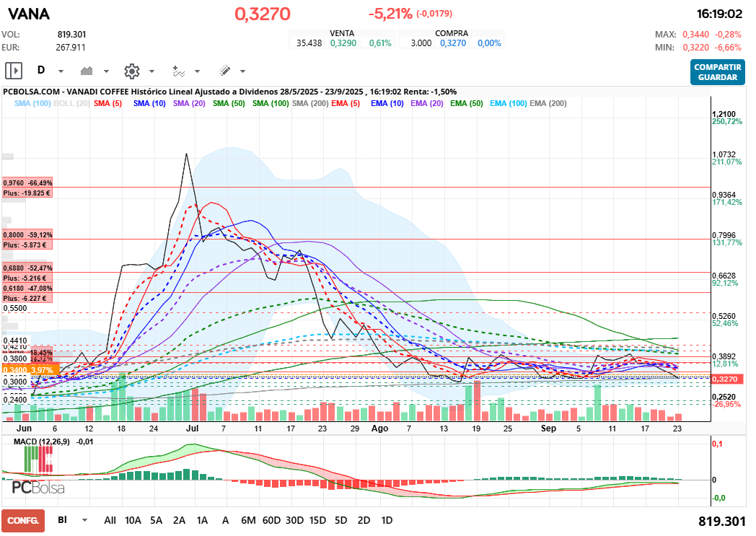Click the COMPARTIR GUARDAR button

tap(717, 71)
